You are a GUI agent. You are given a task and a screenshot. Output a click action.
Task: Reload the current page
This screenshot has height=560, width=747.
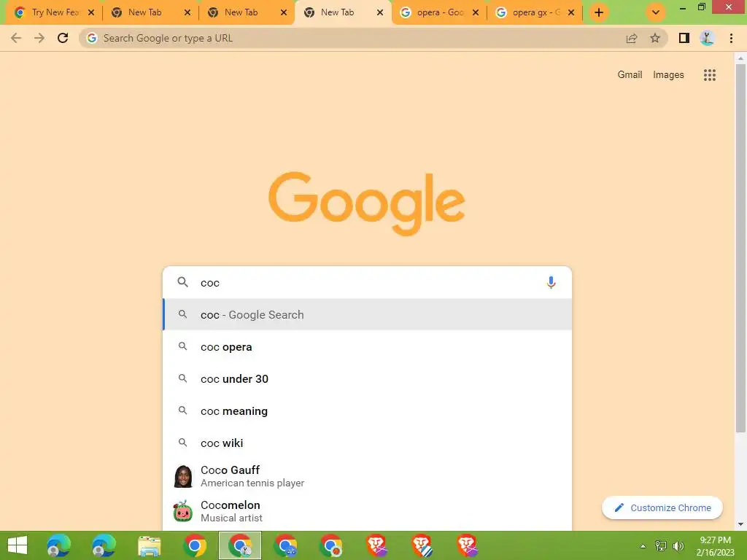click(63, 38)
